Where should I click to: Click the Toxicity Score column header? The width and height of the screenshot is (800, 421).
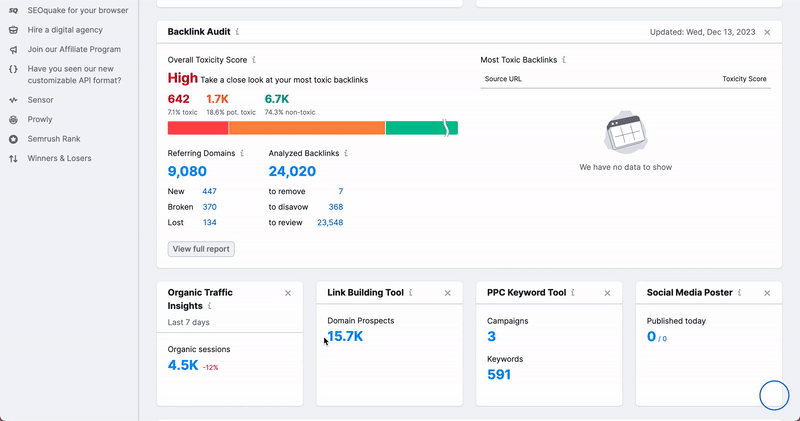click(744, 79)
